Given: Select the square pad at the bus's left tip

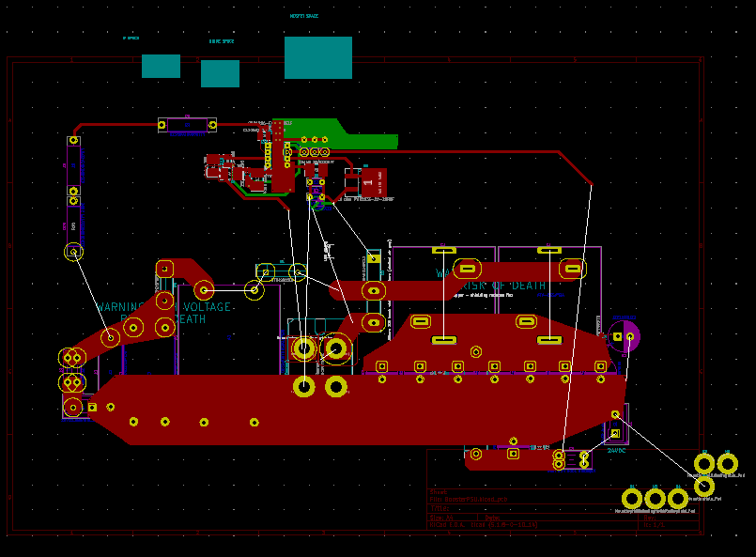Looking at the screenshot, I should click(92, 408).
